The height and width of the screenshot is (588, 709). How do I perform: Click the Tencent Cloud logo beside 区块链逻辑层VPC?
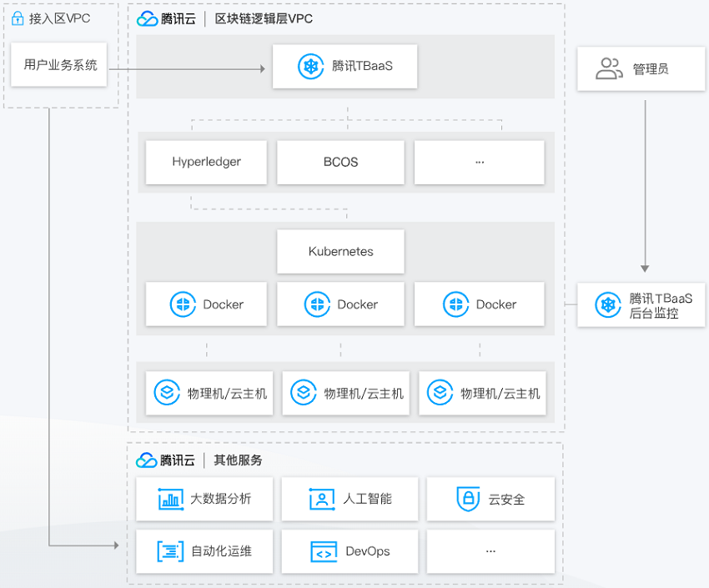[147, 19]
